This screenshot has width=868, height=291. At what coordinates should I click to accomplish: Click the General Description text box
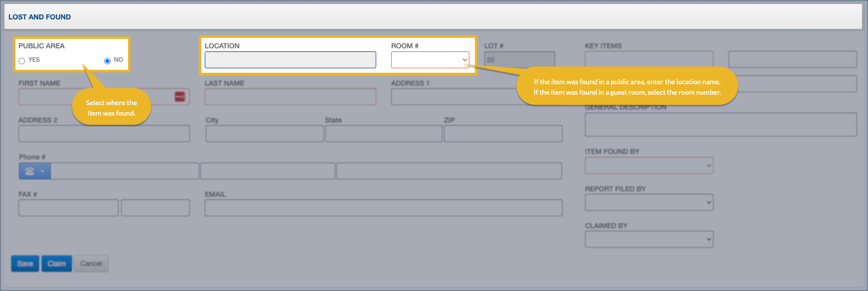coord(721,125)
